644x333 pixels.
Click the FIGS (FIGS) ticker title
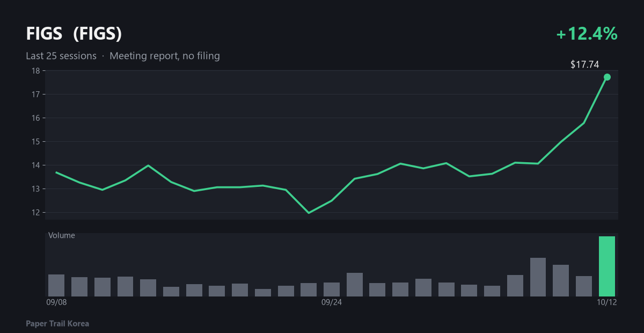[74, 34]
